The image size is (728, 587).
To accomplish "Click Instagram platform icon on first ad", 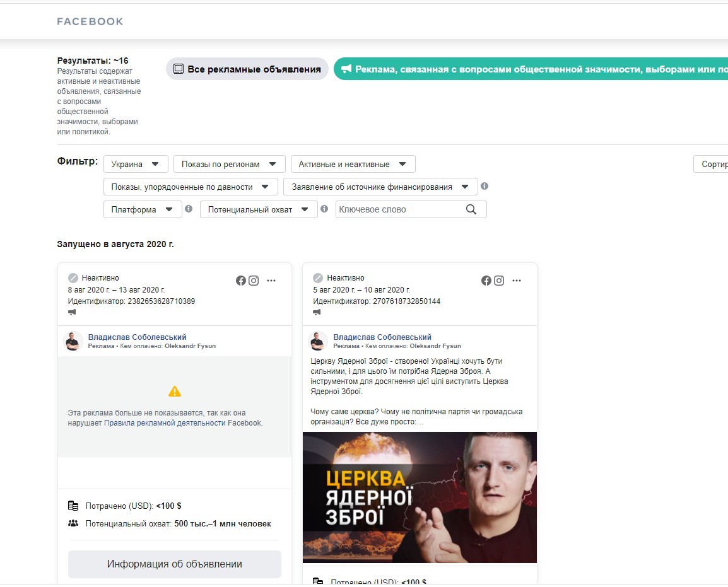I will 254,281.
